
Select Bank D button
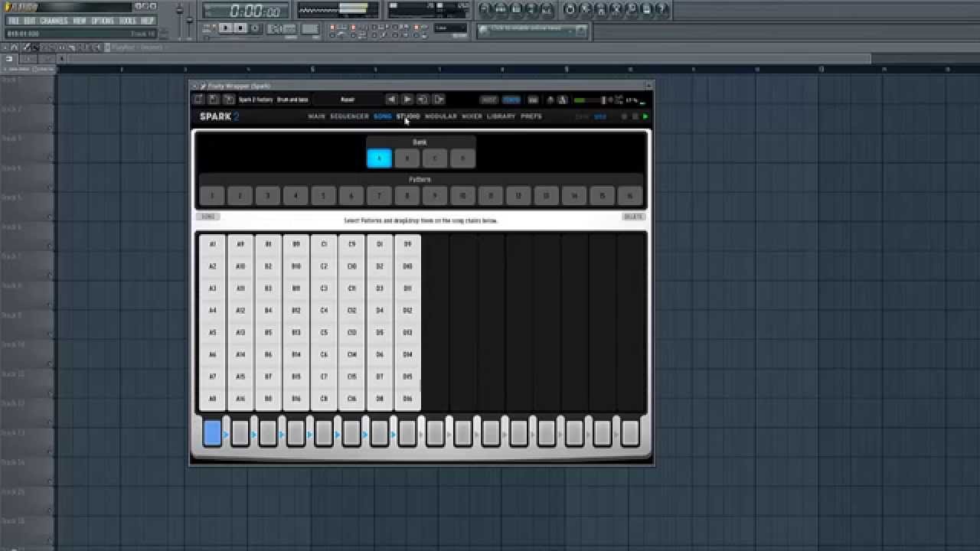coord(462,158)
